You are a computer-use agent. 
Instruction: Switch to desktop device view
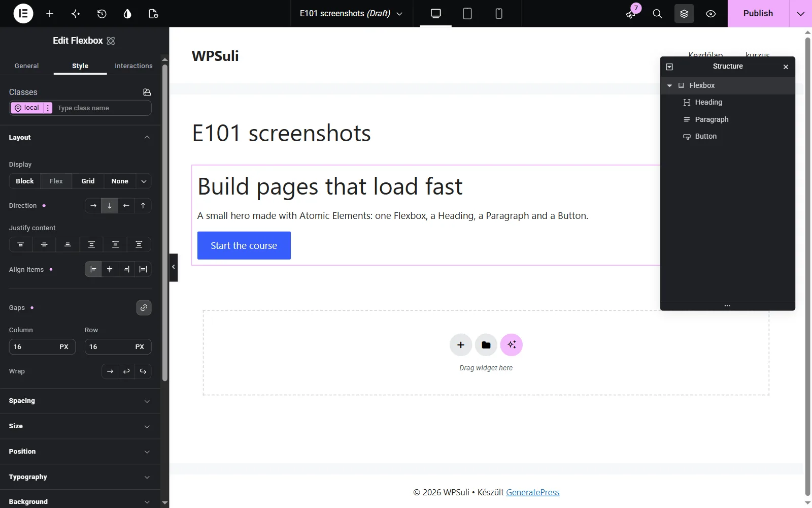click(x=435, y=14)
